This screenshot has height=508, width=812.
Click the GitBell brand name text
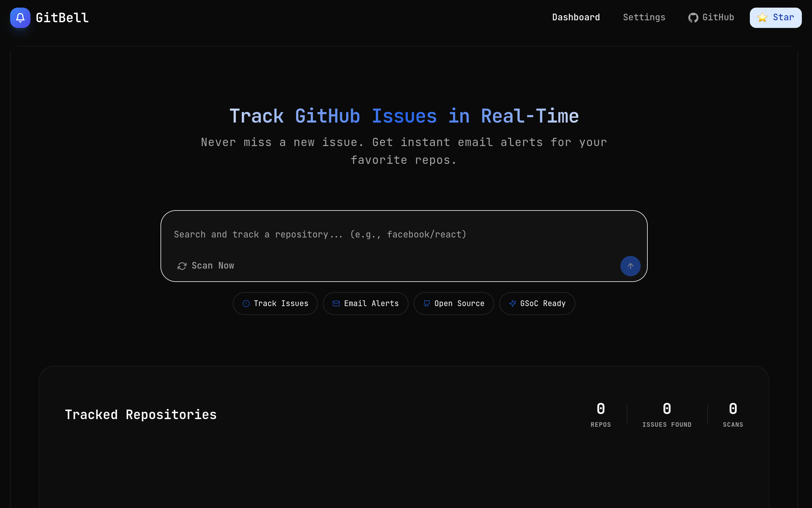click(x=62, y=18)
